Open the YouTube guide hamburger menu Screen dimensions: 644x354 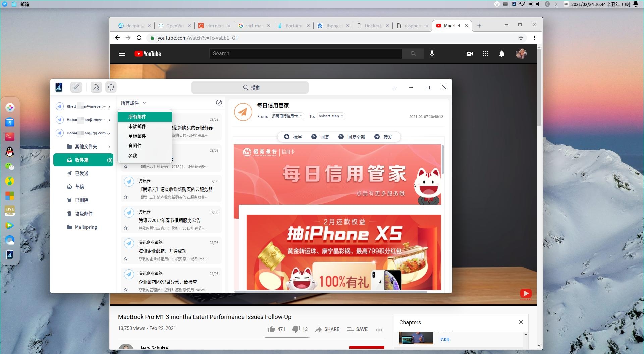(122, 54)
